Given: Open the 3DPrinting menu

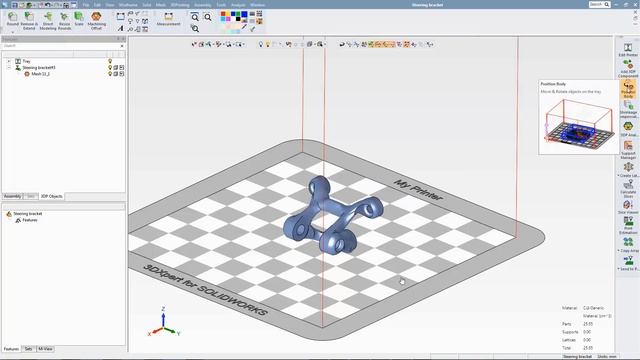Looking at the screenshot, I should tap(180, 5).
